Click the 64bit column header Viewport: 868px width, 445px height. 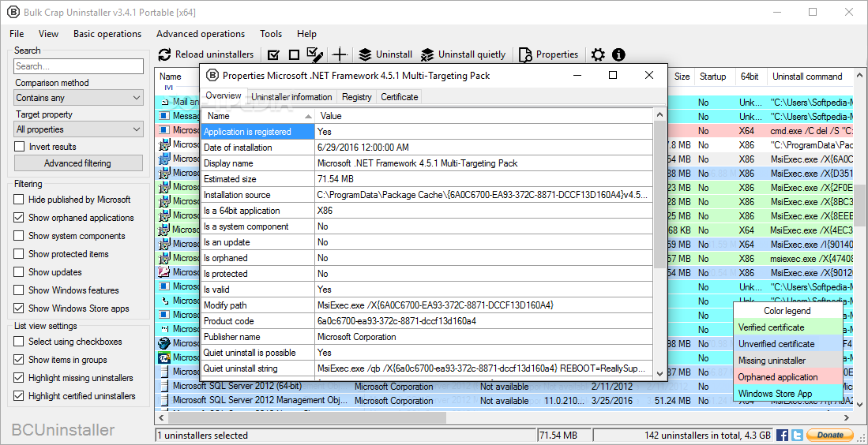pos(750,77)
